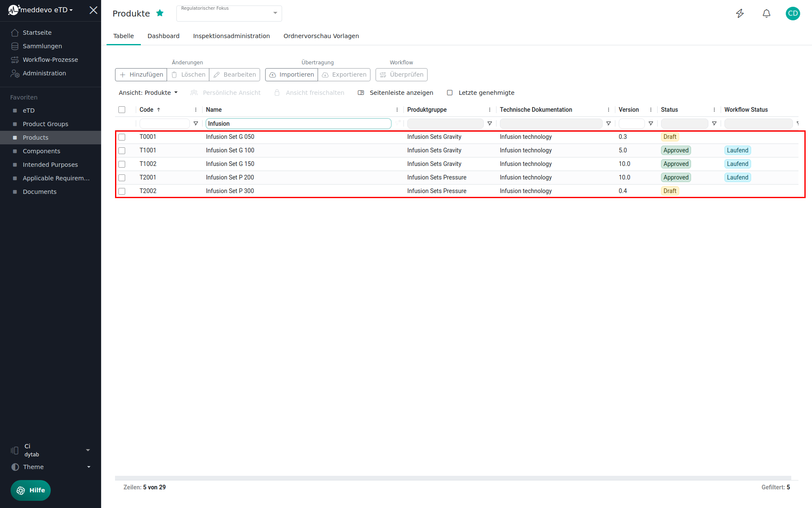812x508 pixels.
Task: Open Technische Dokumentation column options menu
Action: pos(609,110)
